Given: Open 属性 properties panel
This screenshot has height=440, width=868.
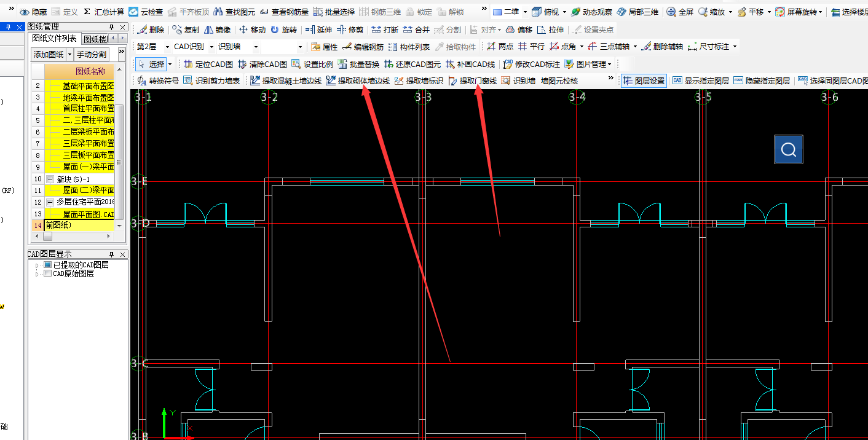Looking at the screenshot, I should [x=324, y=47].
